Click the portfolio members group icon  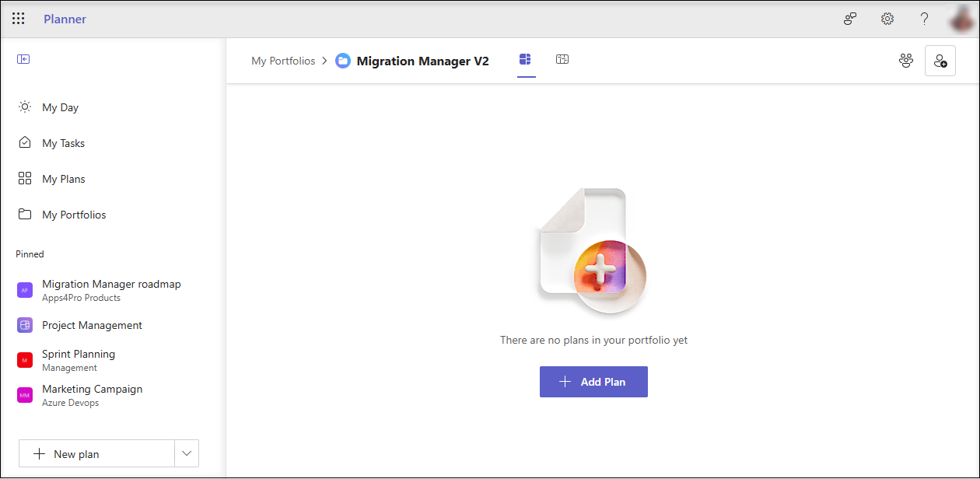tap(905, 61)
